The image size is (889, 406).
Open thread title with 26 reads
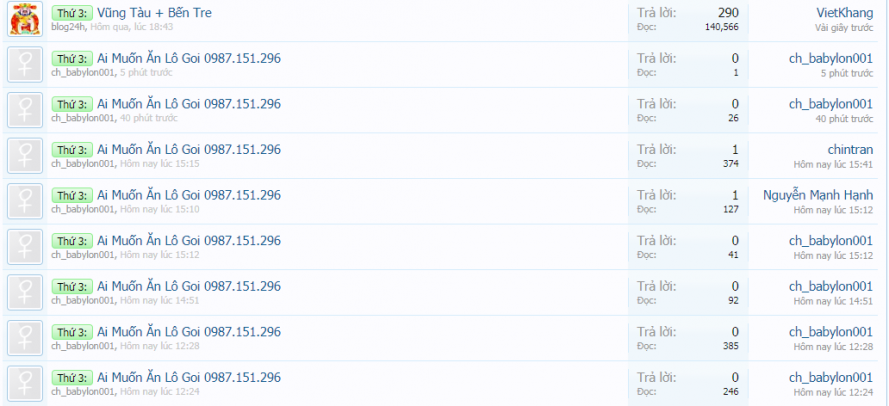pos(189,104)
